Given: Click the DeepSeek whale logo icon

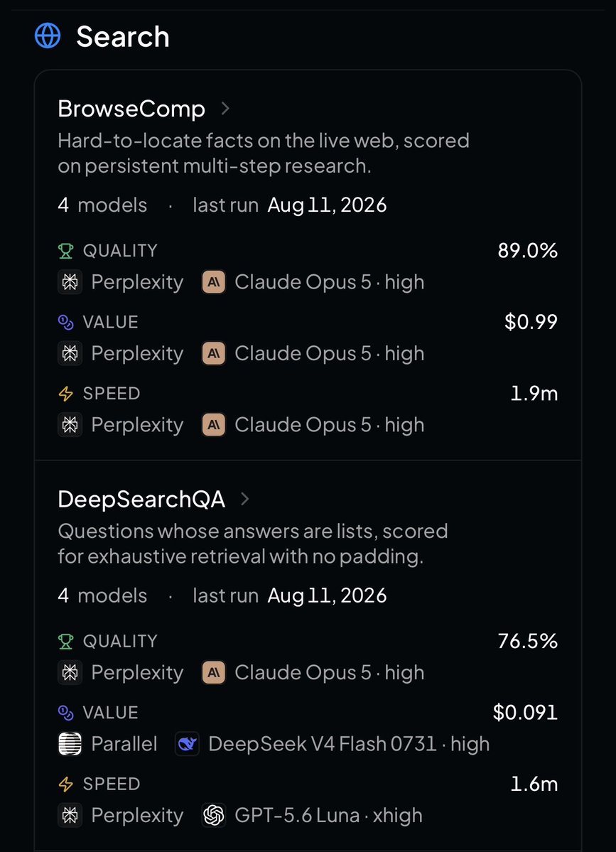Looking at the screenshot, I should (187, 744).
